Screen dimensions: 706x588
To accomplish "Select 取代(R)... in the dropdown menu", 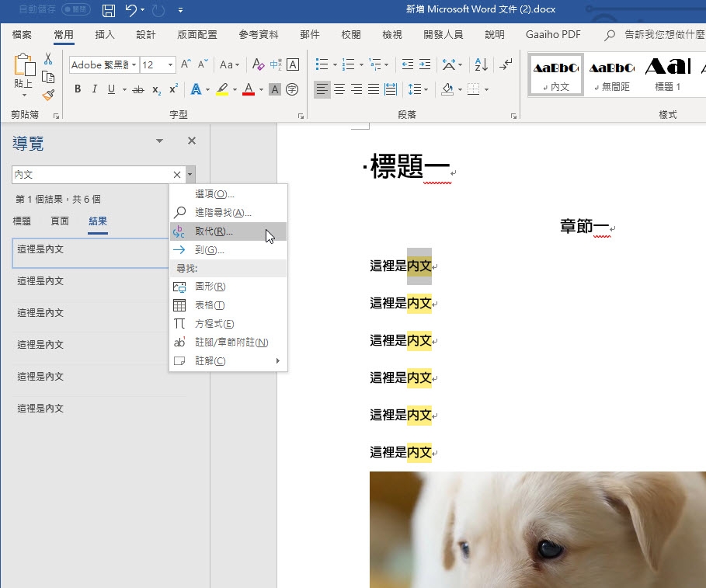I will 214,231.
